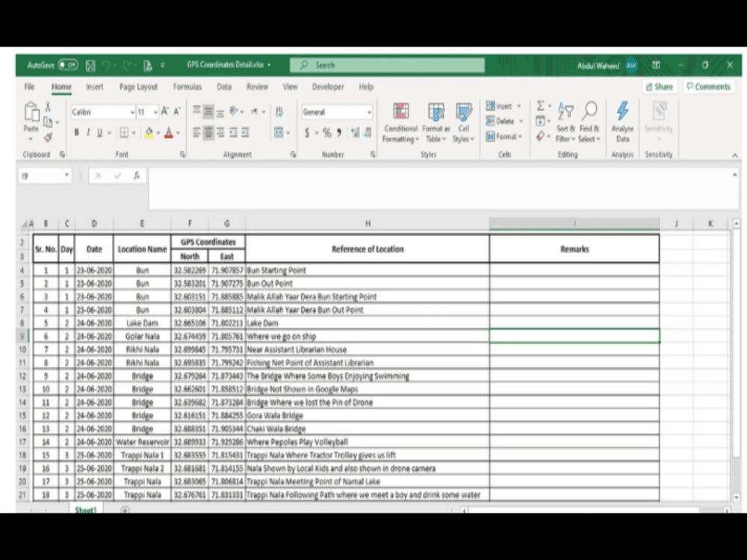
Task: Click the Accounting dollar format icon
Action: pos(307,132)
